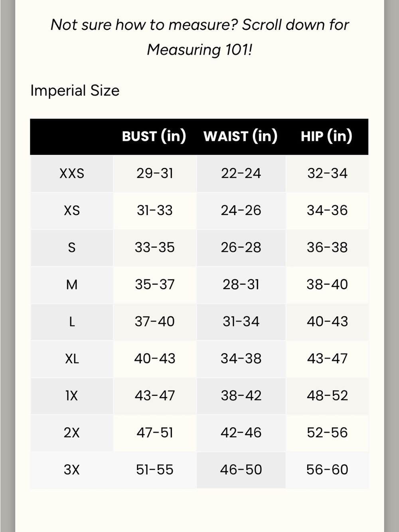The height and width of the screenshot is (532, 399).
Task: Click the M size label
Action: click(72, 285)
